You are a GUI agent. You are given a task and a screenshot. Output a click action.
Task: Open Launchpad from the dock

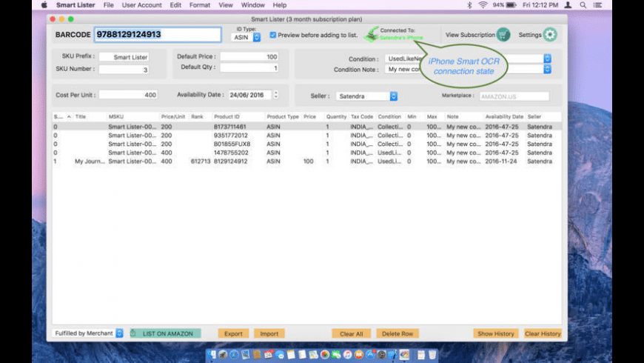click(x=223, y=354)
